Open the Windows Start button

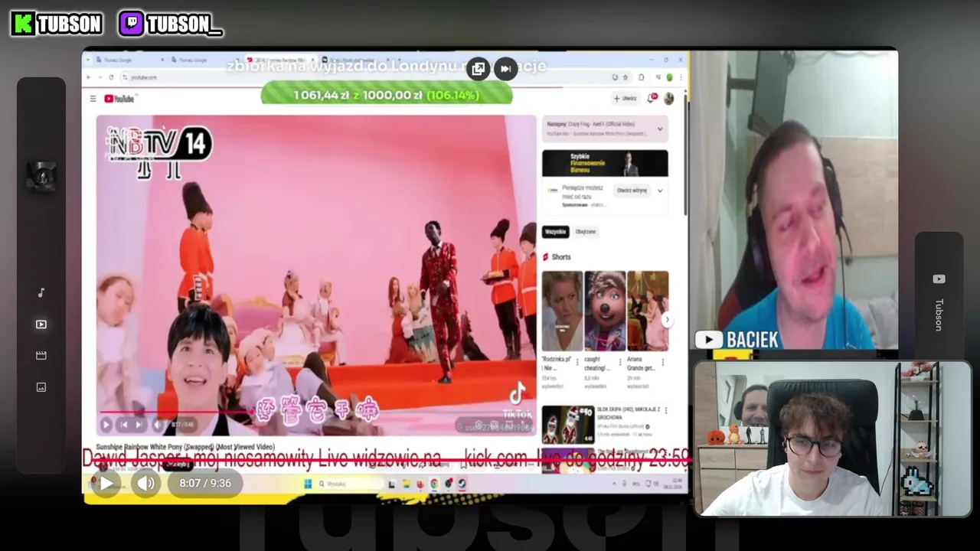point(307,484)
